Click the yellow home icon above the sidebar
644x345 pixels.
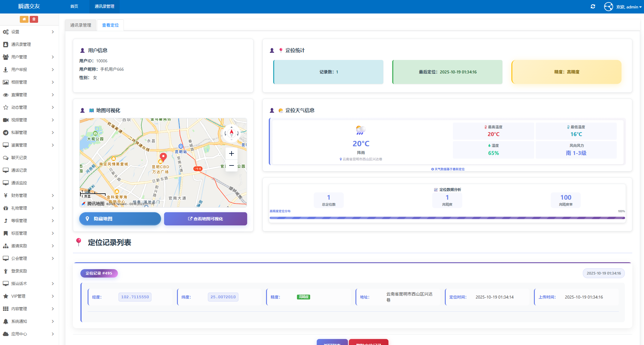point(24,19)
